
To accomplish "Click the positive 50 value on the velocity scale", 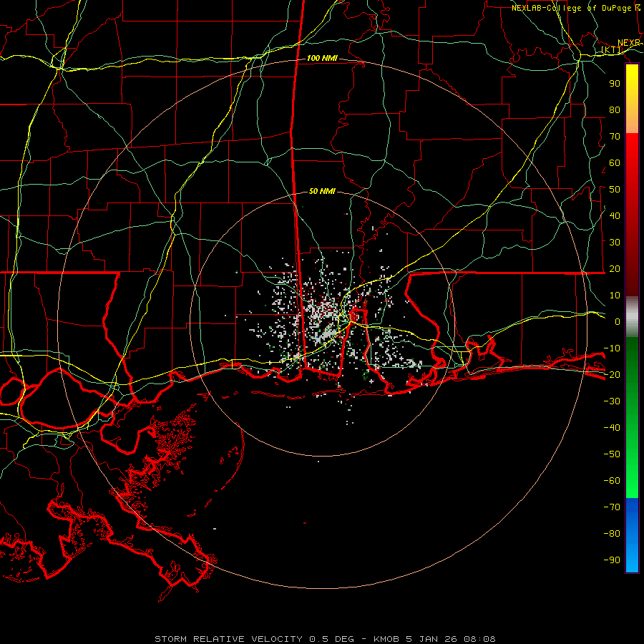I will 615,190.
